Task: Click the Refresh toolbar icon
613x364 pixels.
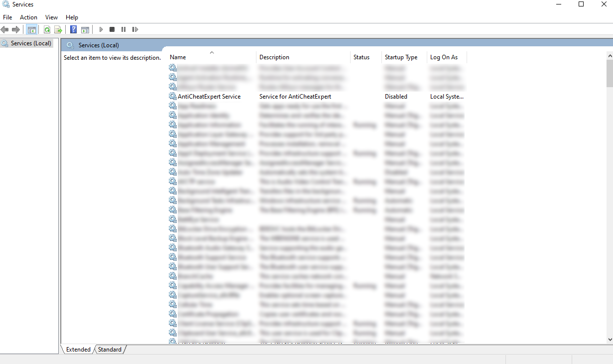Action: pos(47,30)
